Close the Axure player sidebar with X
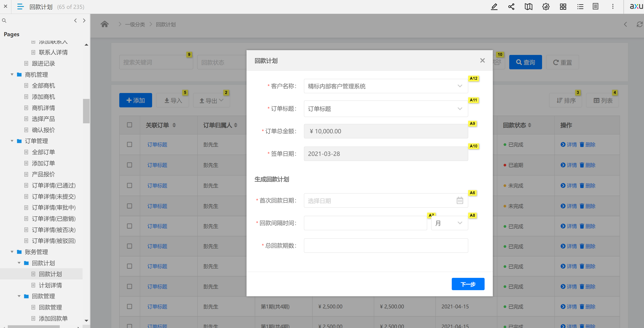 (5, 6)
